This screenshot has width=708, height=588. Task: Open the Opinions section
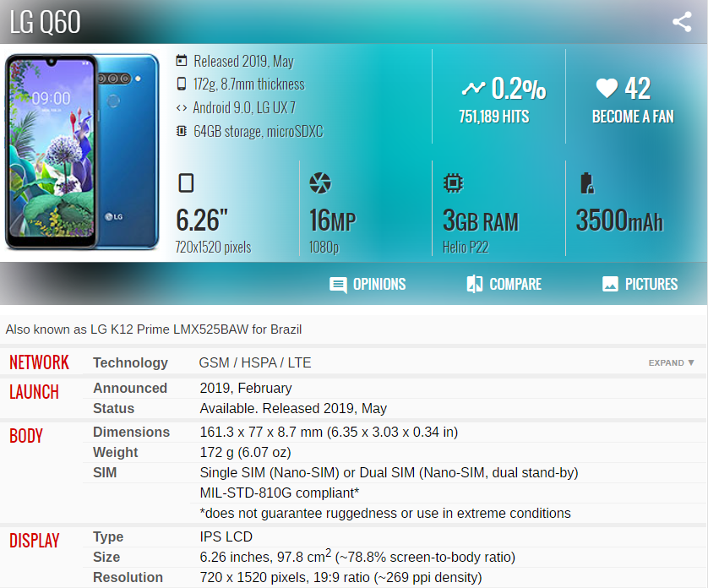[x=368, y=284]
